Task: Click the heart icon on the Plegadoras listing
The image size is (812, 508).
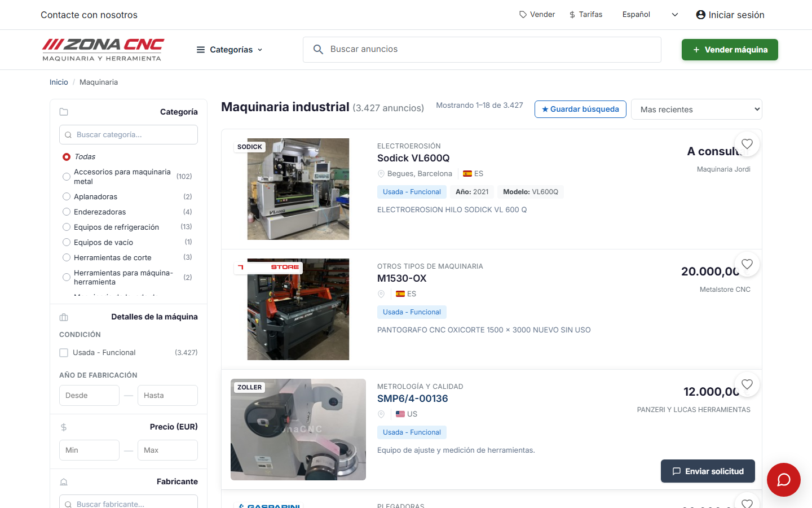Action: point(747,503)
